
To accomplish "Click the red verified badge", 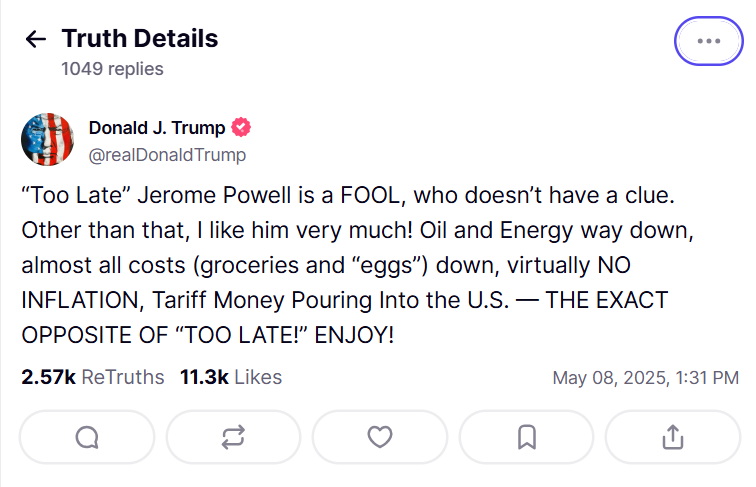I will (x=241, y=128).
